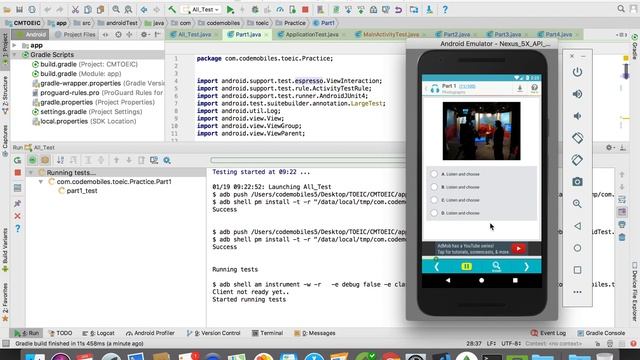Select radio option A Listen and choose
Viewport: 640px width, 360px height.
coord(434,174)
